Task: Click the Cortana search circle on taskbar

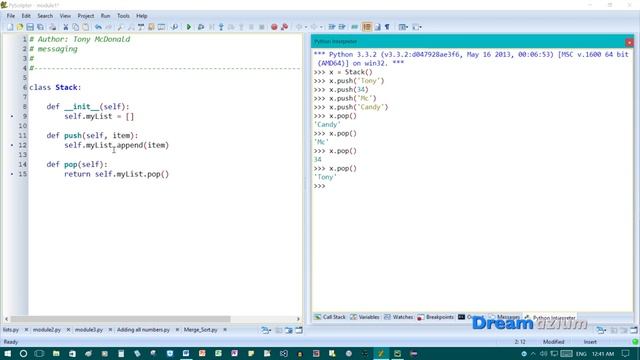Action: 23,353
